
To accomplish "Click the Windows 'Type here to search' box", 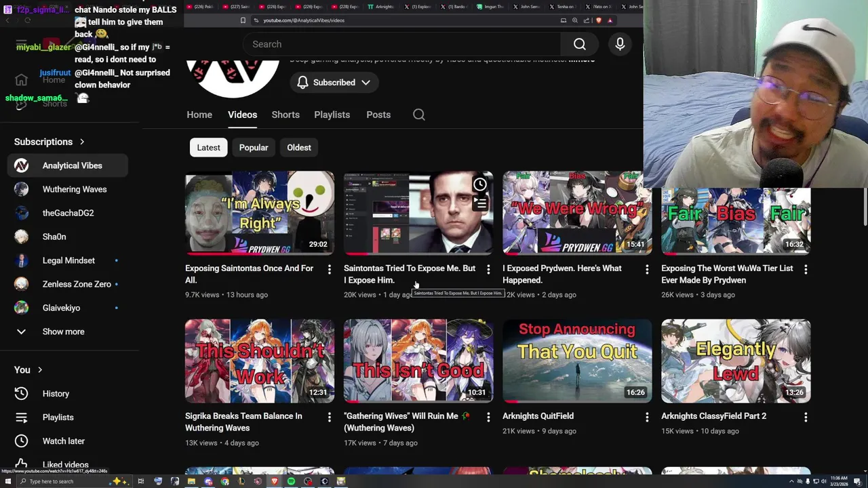I will (x=73, y=481).
